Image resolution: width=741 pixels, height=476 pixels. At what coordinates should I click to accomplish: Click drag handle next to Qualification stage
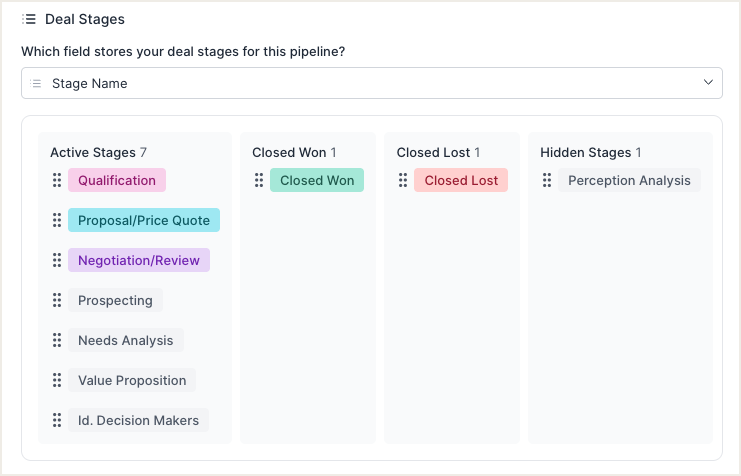(57, 180)
